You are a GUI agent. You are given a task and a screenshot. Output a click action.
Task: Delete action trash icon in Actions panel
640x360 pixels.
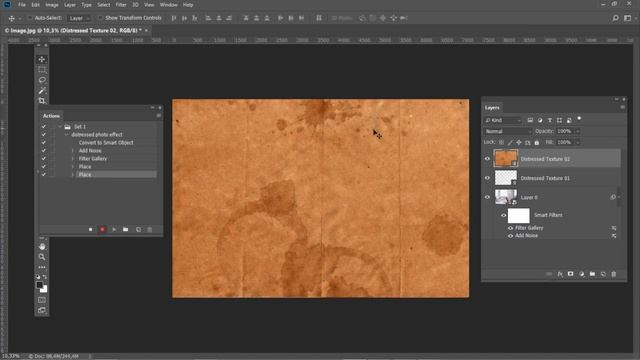click(x=150, y=229)
